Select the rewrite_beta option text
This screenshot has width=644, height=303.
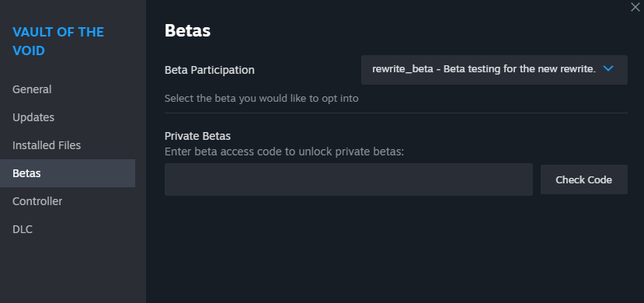pyautogui.click(x=402, y=69)
